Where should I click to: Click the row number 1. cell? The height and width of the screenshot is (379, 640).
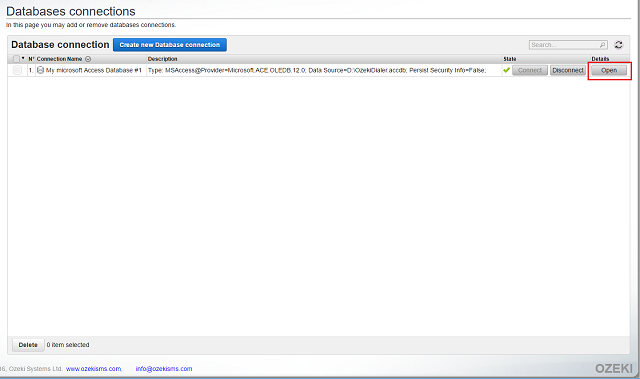pyautogui.click(x=31, y=70)
